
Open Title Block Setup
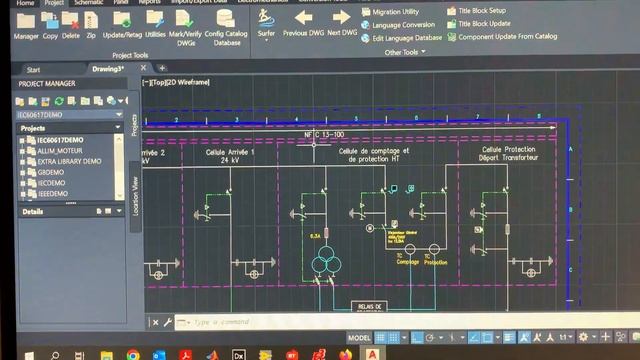[x=476, y=11]
